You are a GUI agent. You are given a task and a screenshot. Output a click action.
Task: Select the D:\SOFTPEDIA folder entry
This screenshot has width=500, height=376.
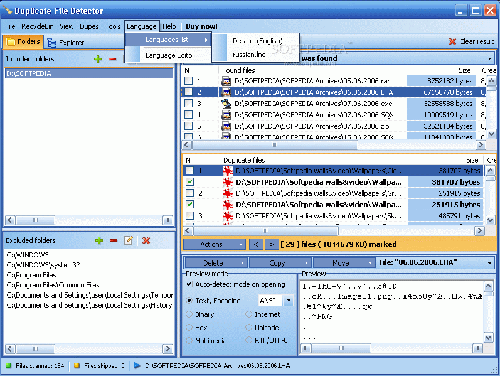(88, 73)
